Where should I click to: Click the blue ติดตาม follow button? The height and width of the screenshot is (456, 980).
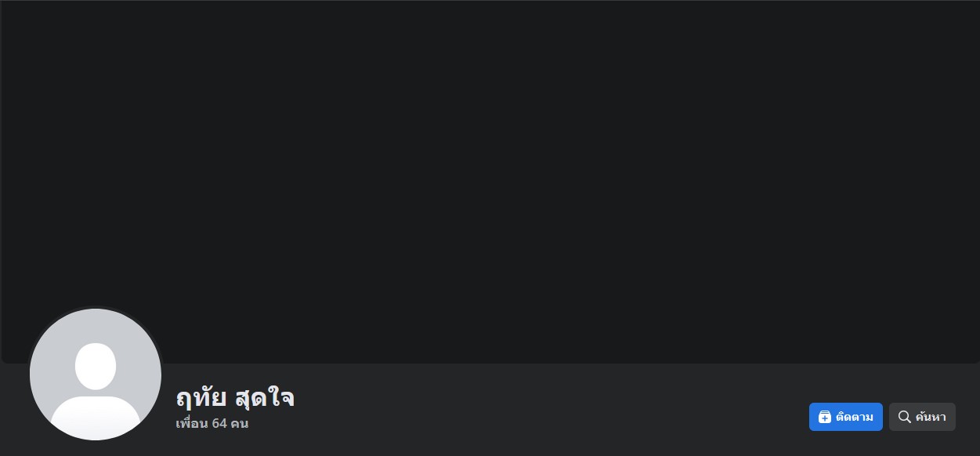(x=845, y=417)
